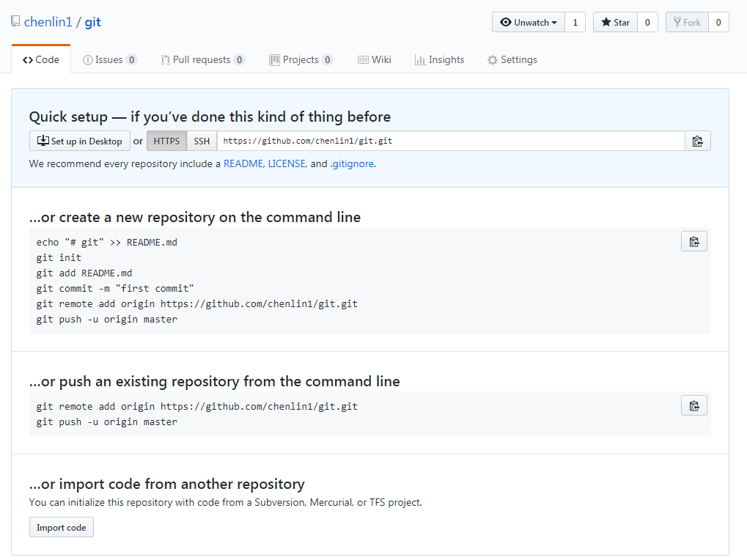747x560 pixels.
Task: Click the 'git add README.md' line
Action: tap(84, 273)
